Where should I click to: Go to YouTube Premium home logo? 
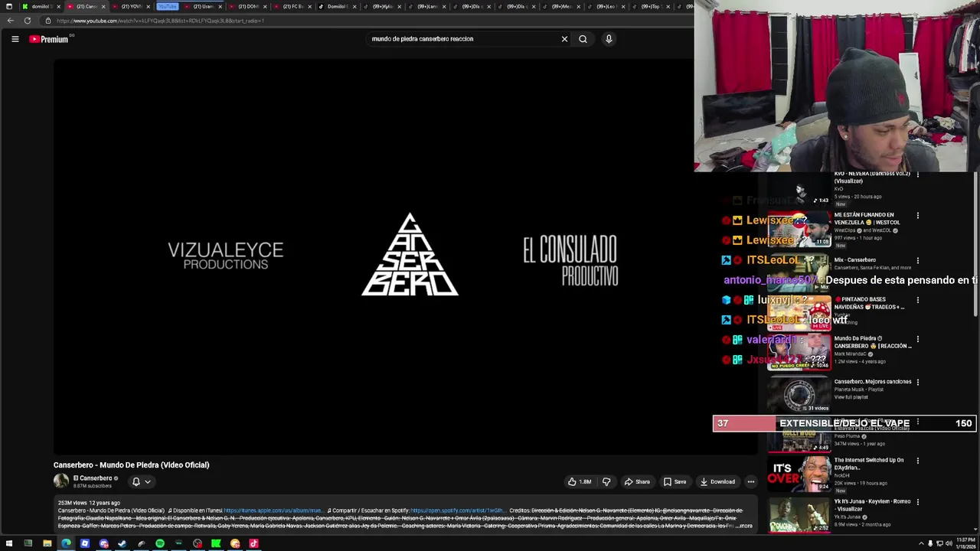(x=50, y=39)
